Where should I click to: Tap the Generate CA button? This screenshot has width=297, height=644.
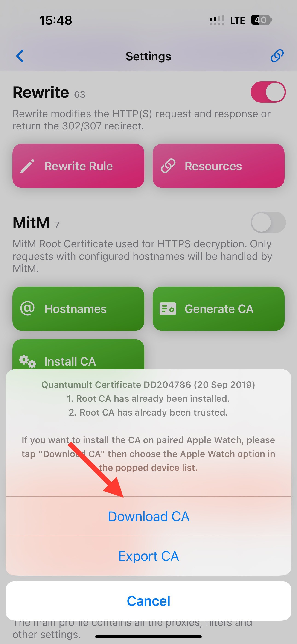point(218,308)
